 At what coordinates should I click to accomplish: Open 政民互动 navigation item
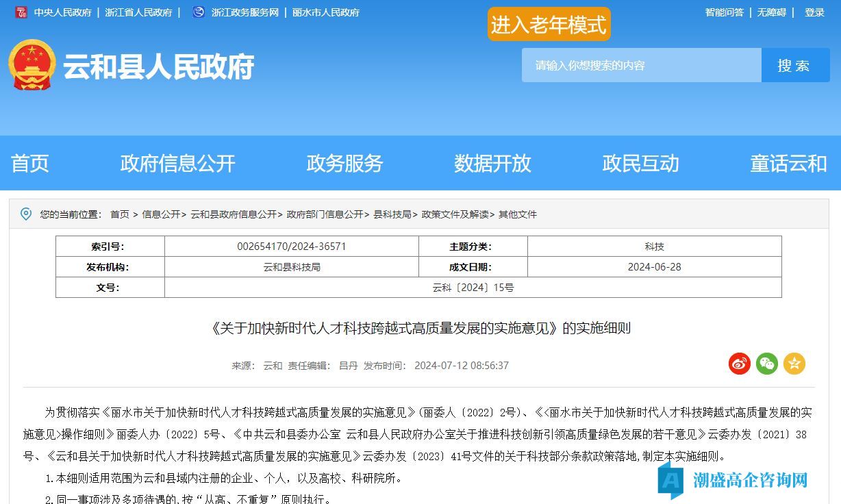640,164
